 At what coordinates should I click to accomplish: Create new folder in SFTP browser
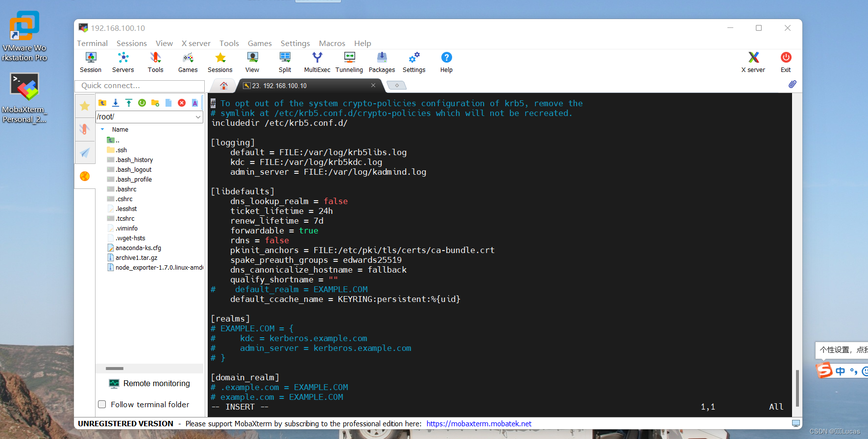(x=155, y=103)
